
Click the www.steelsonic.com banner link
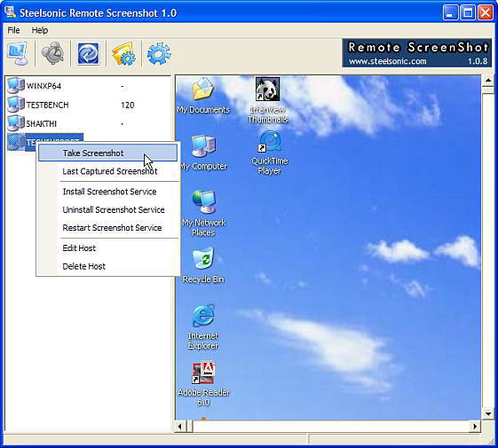coord(387,61)
